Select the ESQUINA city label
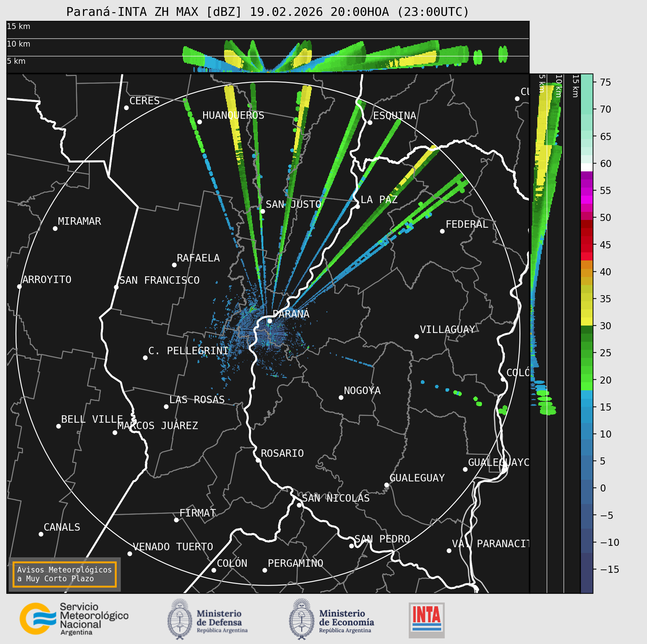 point(395,115)
